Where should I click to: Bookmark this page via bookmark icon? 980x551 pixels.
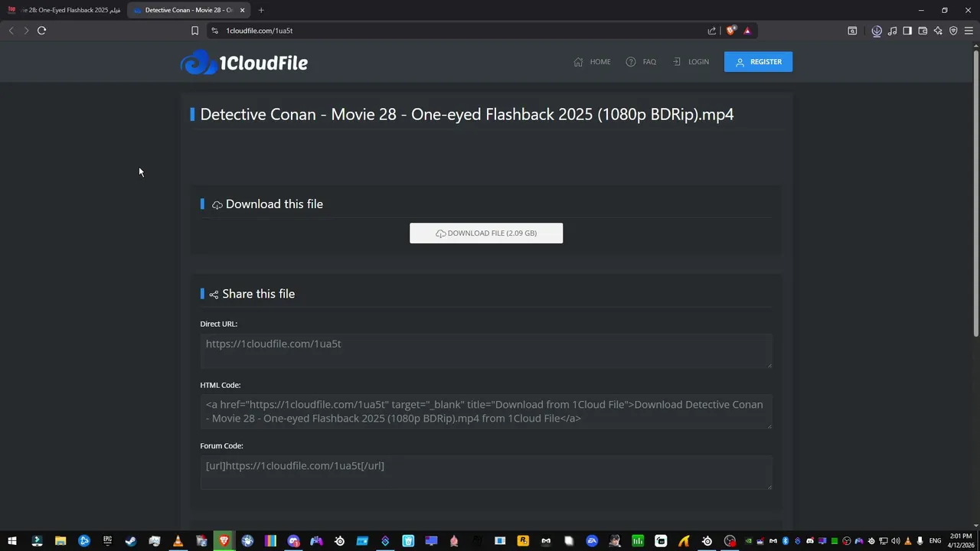coord(194,31)
